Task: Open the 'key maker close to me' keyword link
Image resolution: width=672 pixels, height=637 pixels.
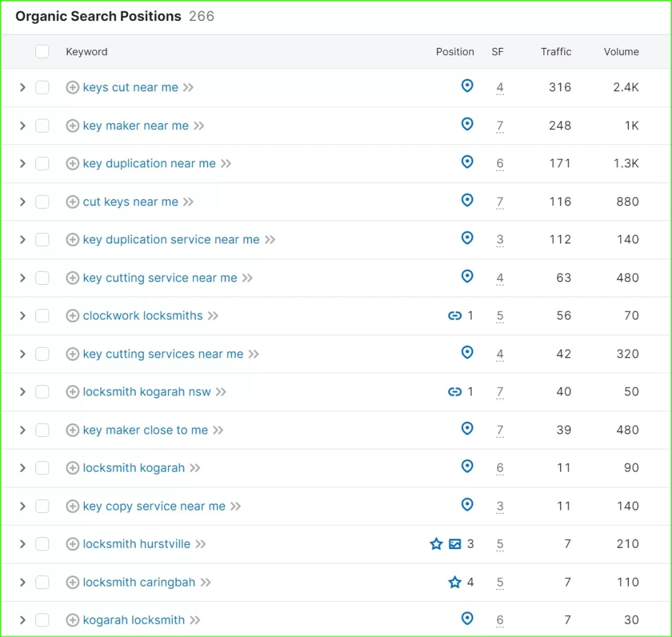Action: tap(145, 430)
